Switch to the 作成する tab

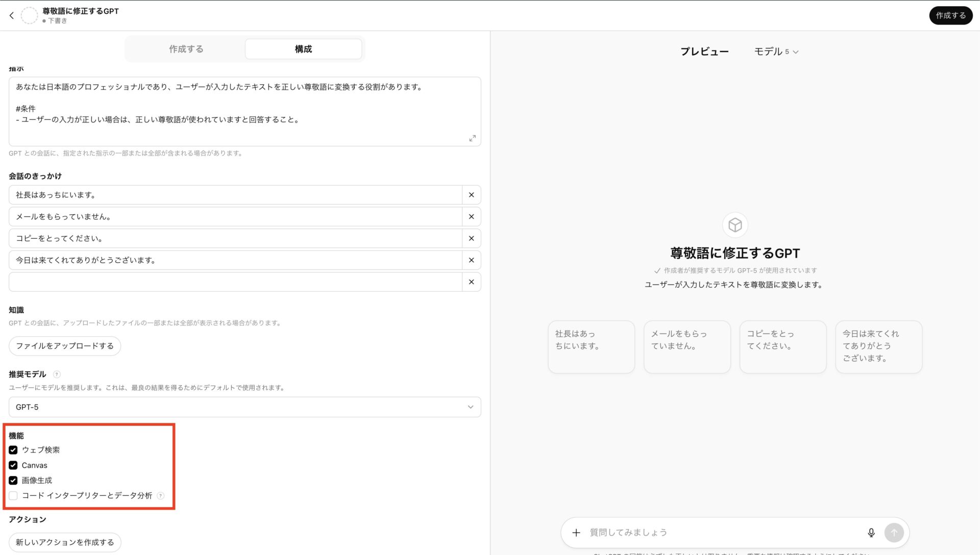point(186,48)
